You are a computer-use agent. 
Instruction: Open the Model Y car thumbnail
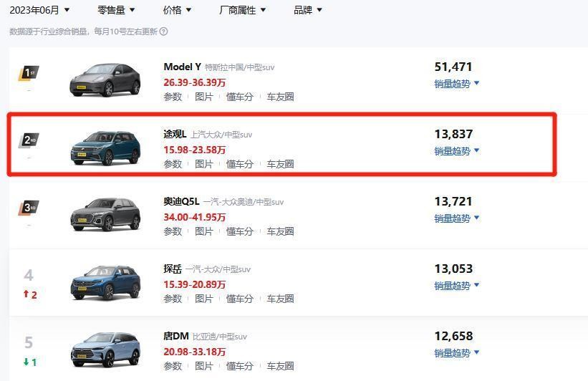pyautogui.click(x=105, y=79)
